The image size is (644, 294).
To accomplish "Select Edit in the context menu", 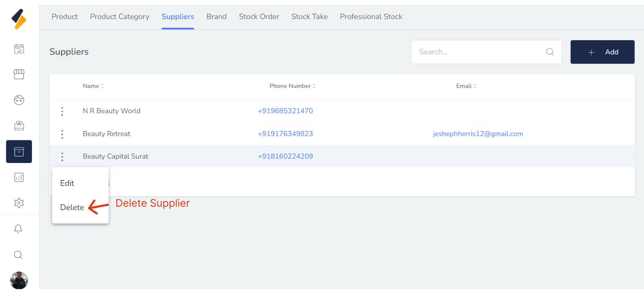I will [67, 183].
